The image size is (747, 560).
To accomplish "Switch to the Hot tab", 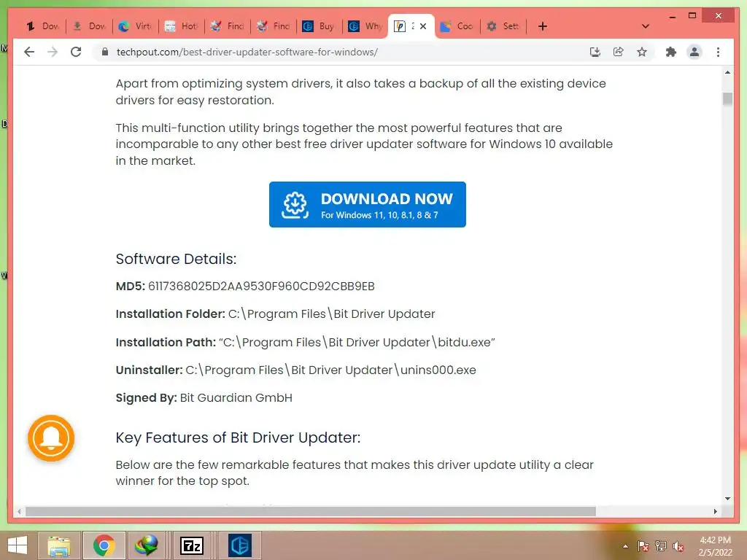I will [182, 26].
